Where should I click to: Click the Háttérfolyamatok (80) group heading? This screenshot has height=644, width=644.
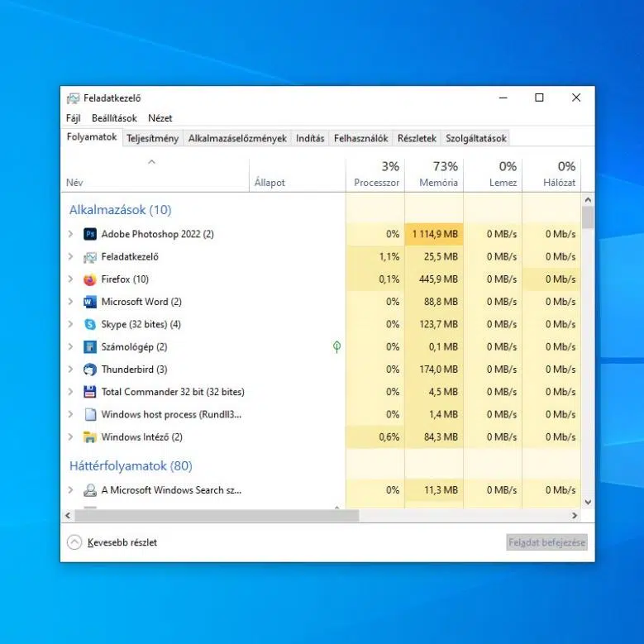click(131, 466)
